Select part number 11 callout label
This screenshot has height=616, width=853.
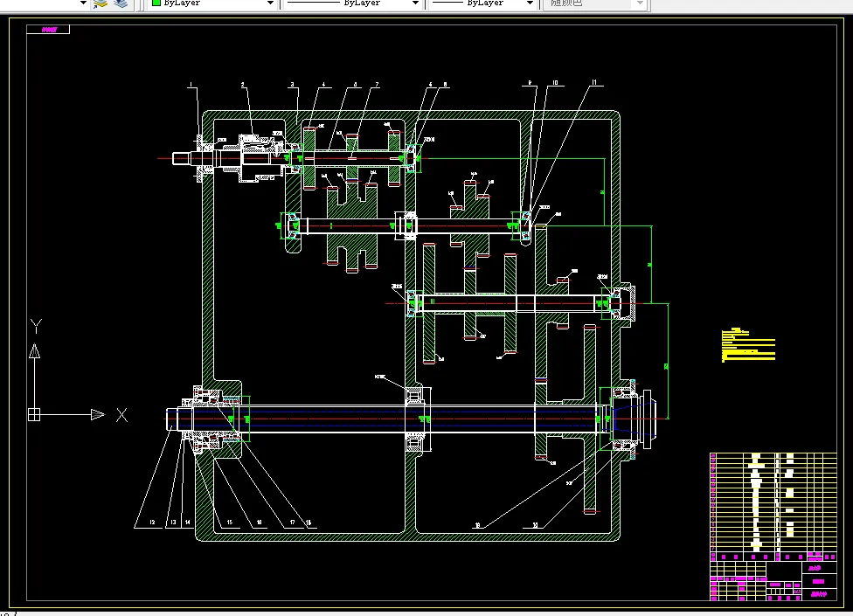tap(595, 84)
